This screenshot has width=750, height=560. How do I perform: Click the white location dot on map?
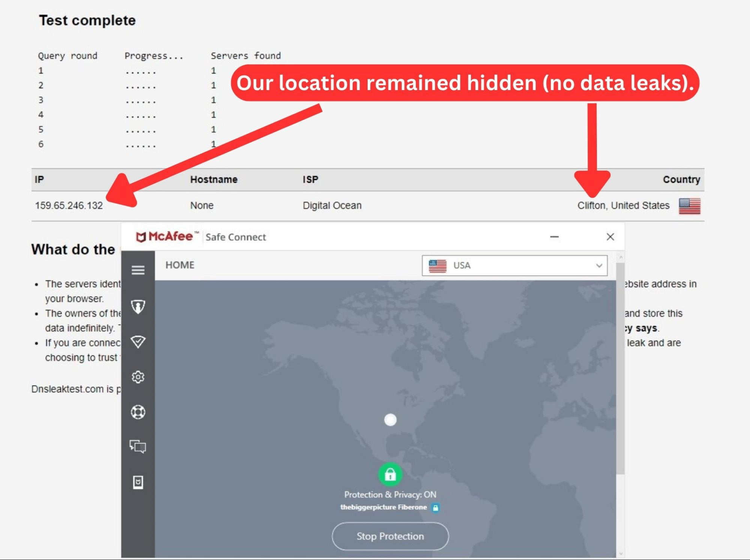click(390, 419)
